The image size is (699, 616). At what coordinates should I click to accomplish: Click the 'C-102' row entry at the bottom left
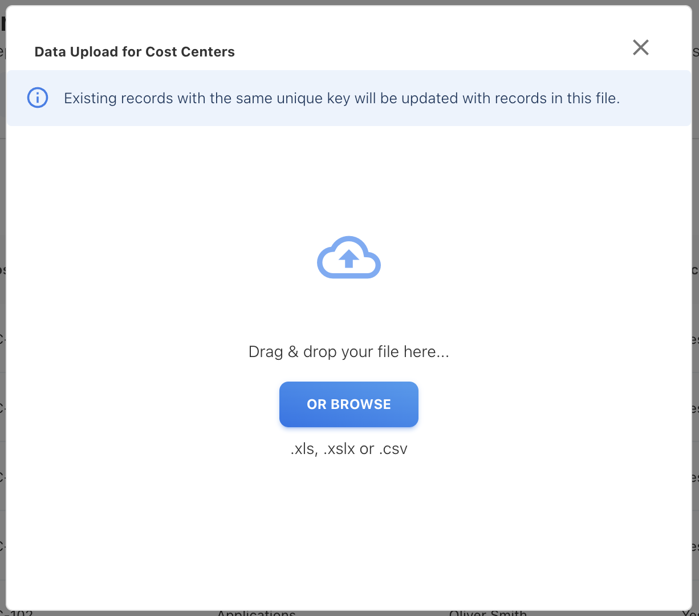tap(17, 613)
